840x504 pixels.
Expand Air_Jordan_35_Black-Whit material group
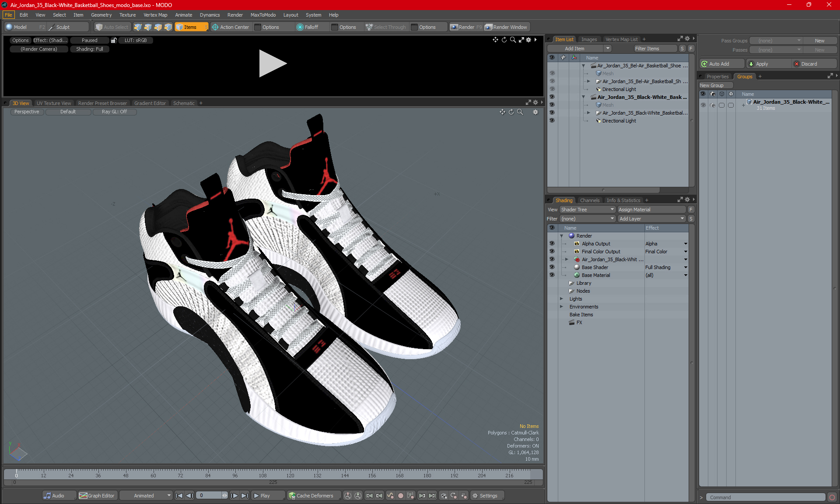pyautogui.click(x=567, y=259)
